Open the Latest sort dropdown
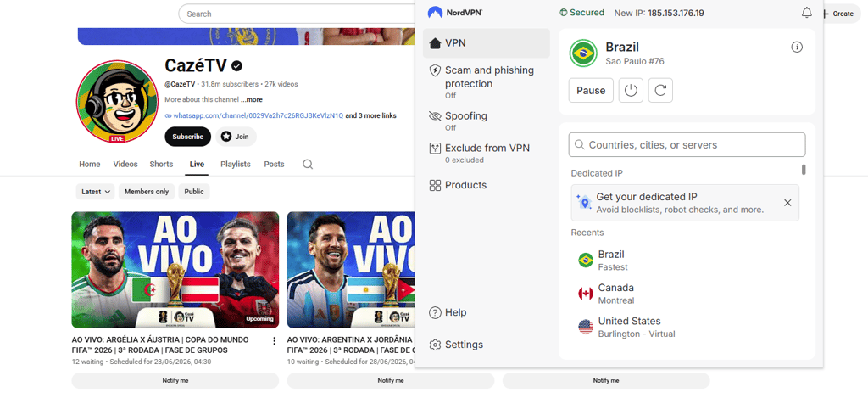 click(x=95, y=192)
